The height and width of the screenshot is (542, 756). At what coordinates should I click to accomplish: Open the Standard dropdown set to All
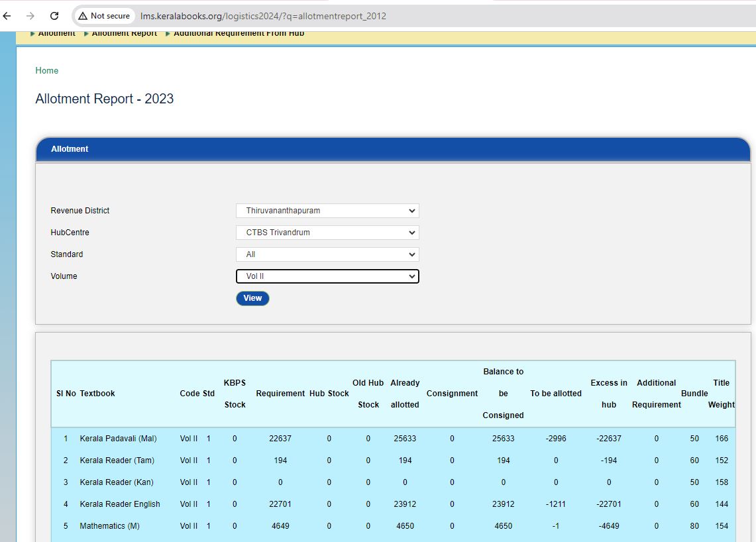coord(327,254)
